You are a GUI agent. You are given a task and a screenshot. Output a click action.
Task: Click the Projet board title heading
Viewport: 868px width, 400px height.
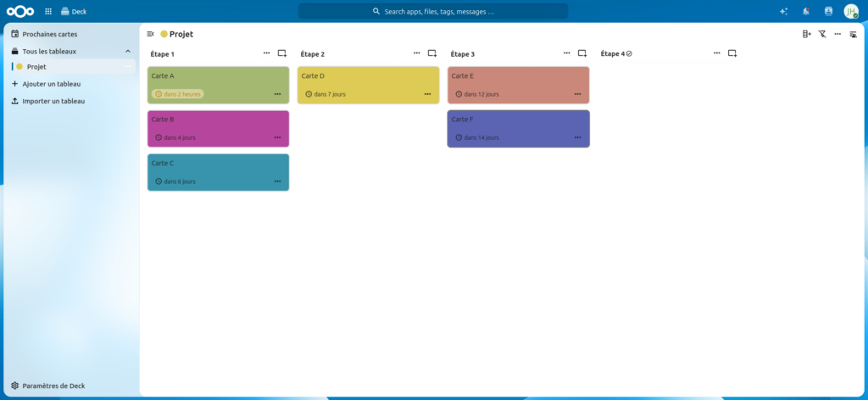click(x=181, y=34)
